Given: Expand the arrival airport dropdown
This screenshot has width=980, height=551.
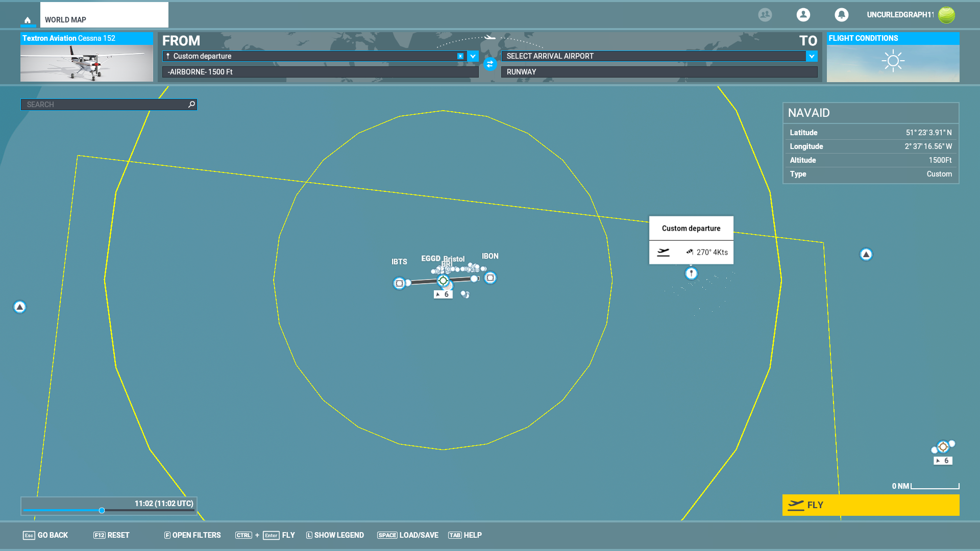Looking at the screenshot, I should [812, 56].
